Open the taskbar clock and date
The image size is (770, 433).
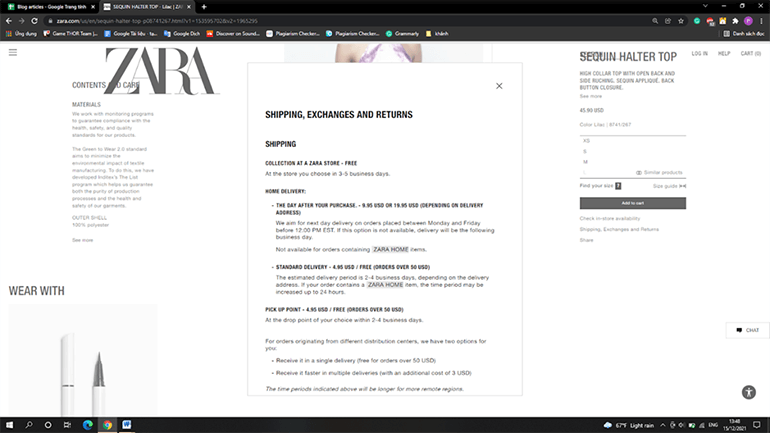point(735,425)
